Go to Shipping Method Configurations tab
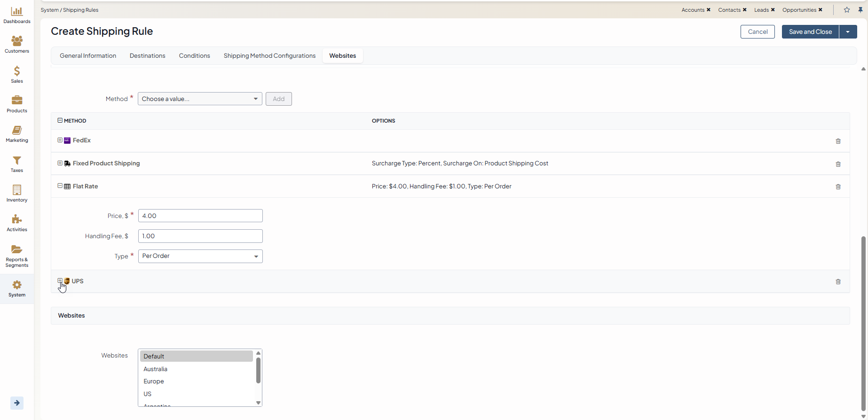The width and height of the screenshot is (868, 420). point(269,55)
